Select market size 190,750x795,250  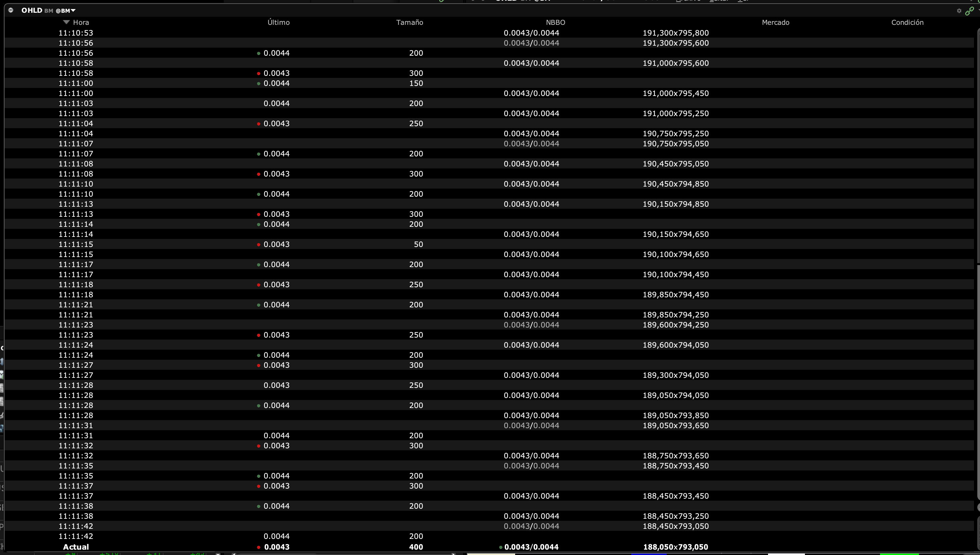pos(675,134)
